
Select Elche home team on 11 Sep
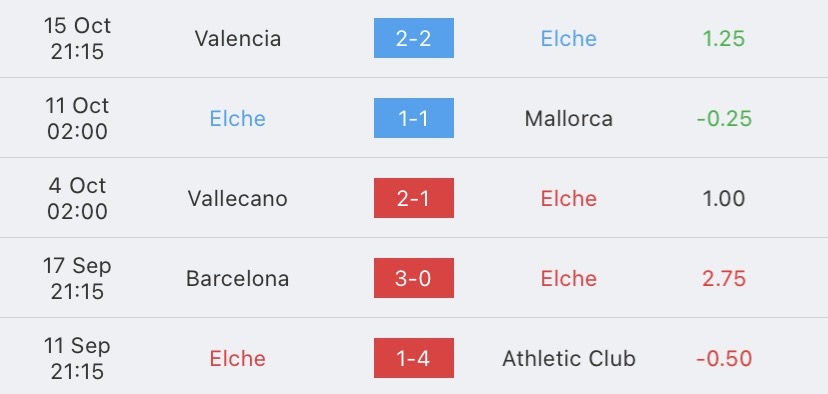(x=238, y=359)
